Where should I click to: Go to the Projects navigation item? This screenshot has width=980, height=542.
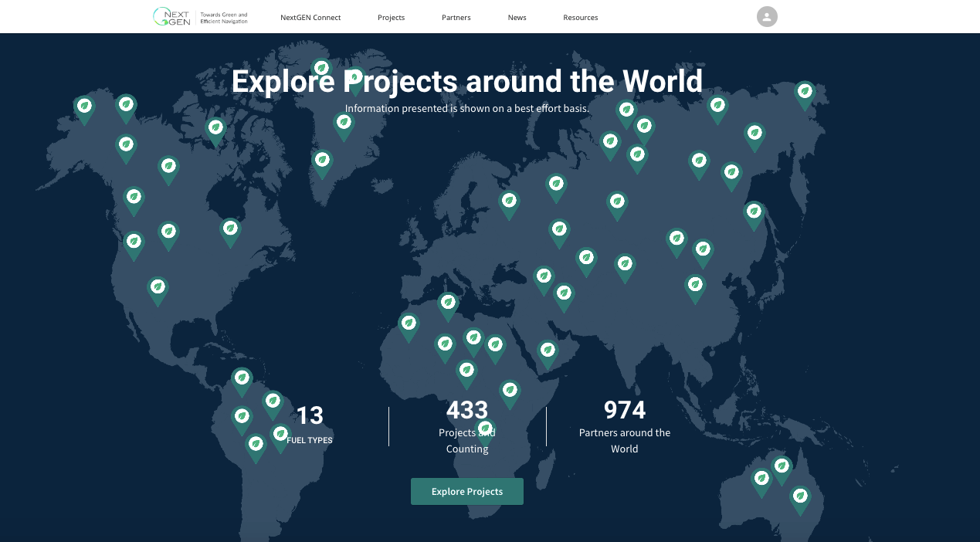[x=391, y=18]
